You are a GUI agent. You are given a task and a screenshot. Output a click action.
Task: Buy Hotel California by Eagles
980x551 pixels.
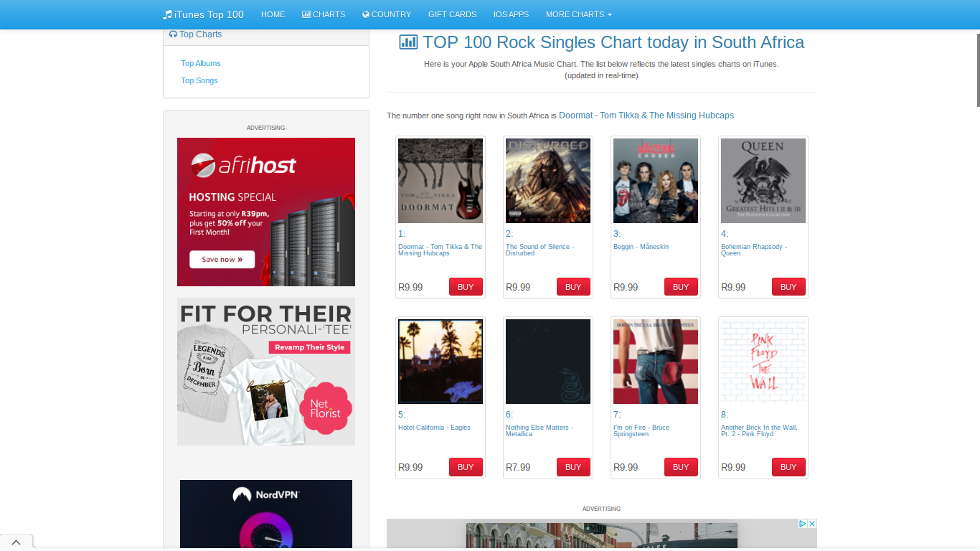coord(466,467)
